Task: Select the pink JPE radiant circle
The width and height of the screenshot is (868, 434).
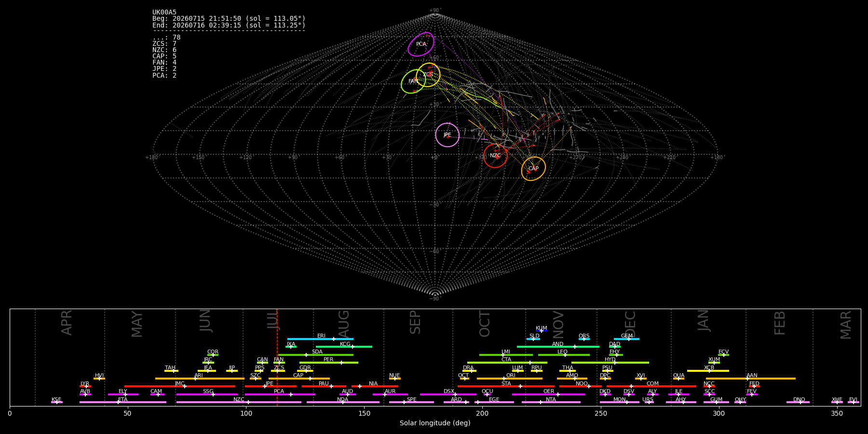Action: click(448, 135)
